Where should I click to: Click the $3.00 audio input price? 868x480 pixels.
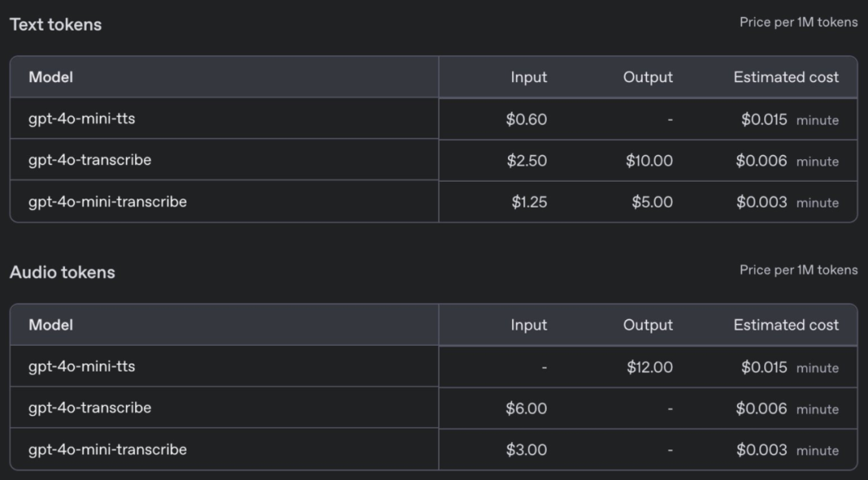pos(526,450)
